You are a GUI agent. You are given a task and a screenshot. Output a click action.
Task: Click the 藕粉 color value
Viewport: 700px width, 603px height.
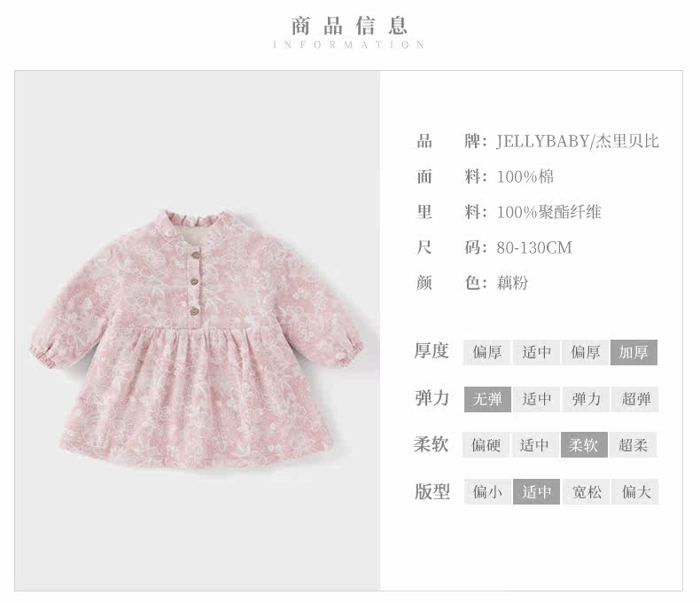tap(512, 283)
